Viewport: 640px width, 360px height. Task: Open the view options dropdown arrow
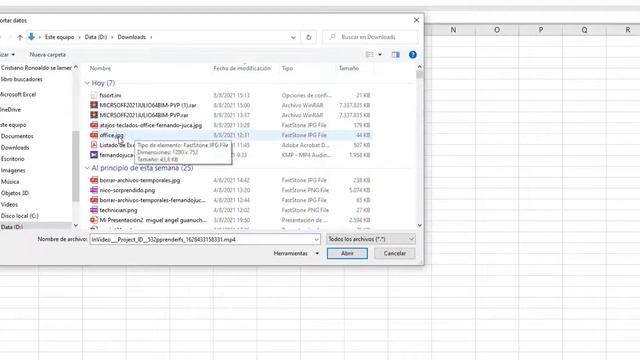(x=380, y=54)
